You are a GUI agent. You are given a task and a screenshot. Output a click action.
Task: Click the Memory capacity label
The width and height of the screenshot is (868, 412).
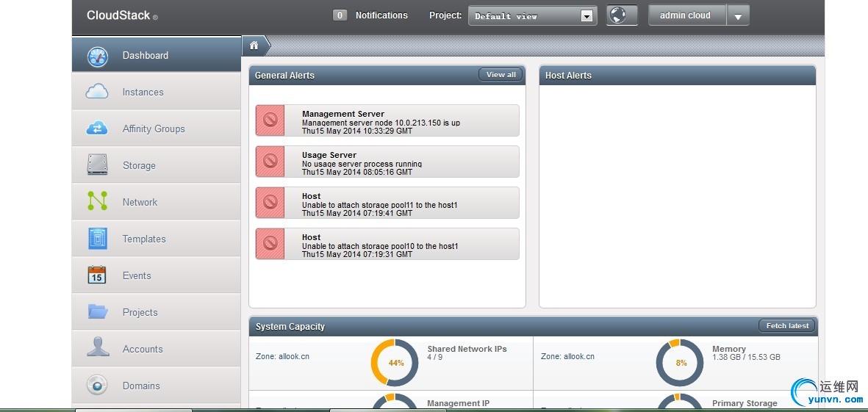(729, 349)
